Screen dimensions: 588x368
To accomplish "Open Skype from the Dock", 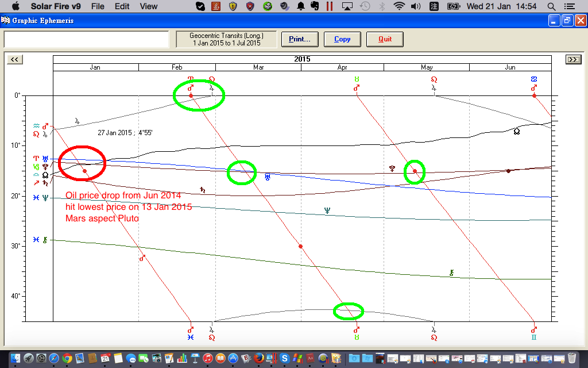I will pyautogui.click(x=284, y=358).
